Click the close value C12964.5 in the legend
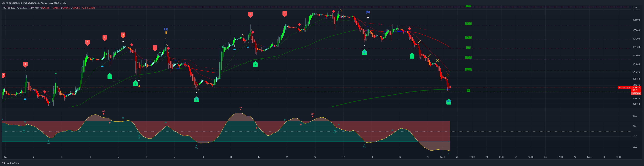 pyautogui.click(x=75, y=8)
